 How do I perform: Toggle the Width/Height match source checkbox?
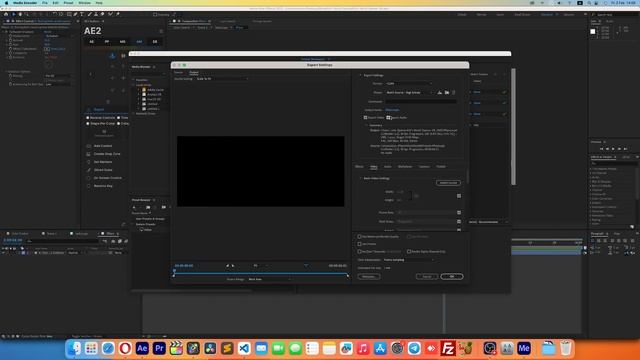(x=459, y=196)
